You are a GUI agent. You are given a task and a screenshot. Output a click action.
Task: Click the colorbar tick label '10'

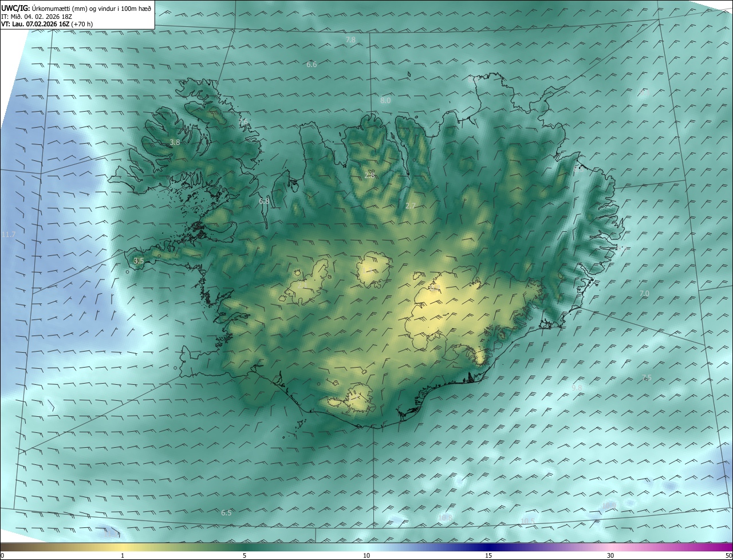(366, 556)
